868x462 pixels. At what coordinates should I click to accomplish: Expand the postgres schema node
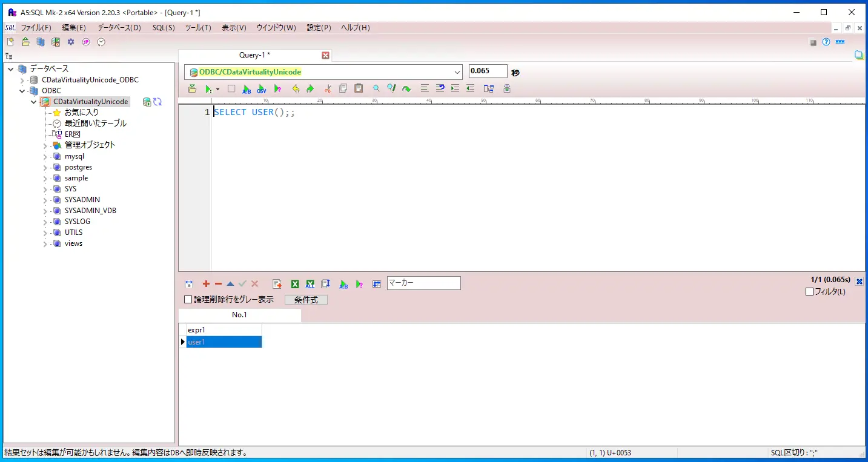[45, 168]
